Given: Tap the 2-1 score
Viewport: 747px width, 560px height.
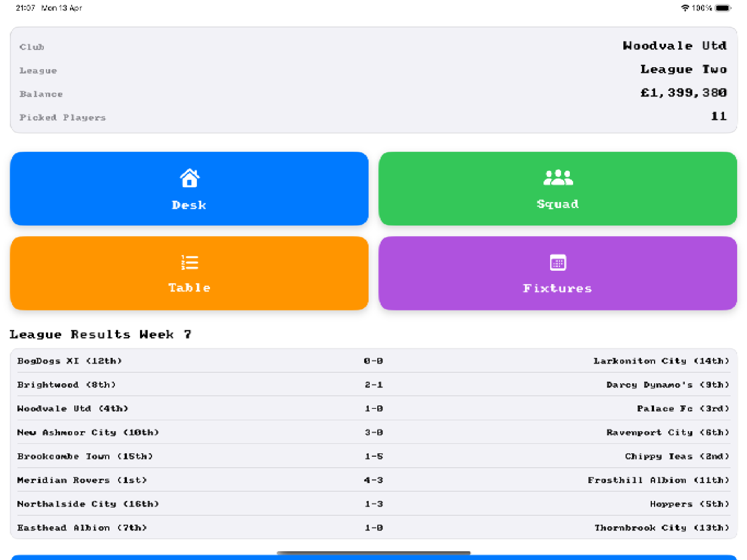Looking at the screenshot, I should click(x=373, y=385).
